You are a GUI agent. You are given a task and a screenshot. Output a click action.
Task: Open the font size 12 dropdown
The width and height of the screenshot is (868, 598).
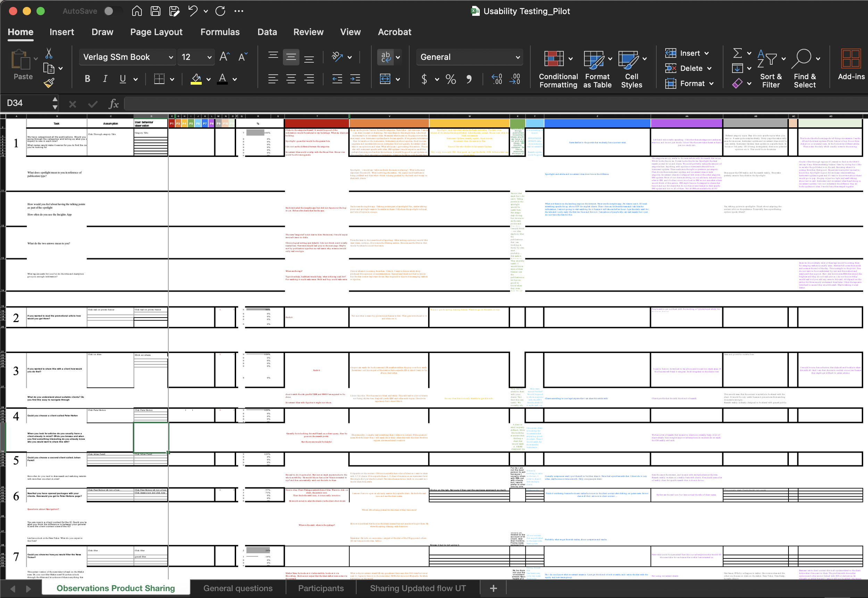tap(209, 57)
